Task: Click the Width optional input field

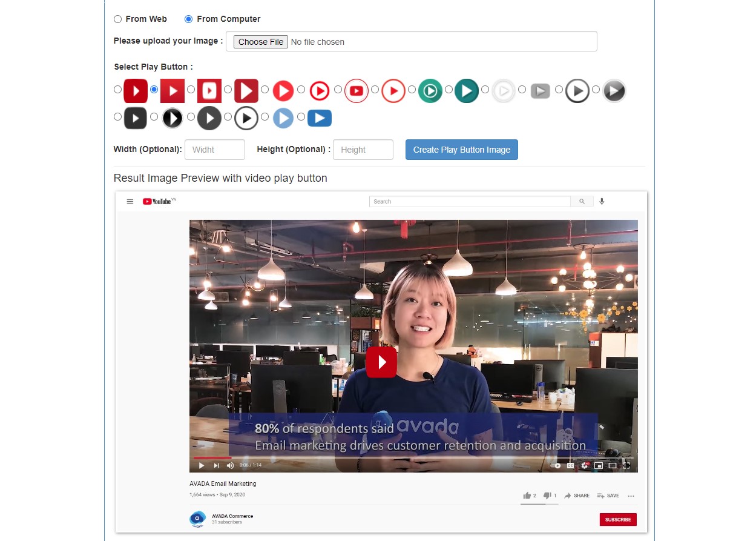Action: point(215,150)
